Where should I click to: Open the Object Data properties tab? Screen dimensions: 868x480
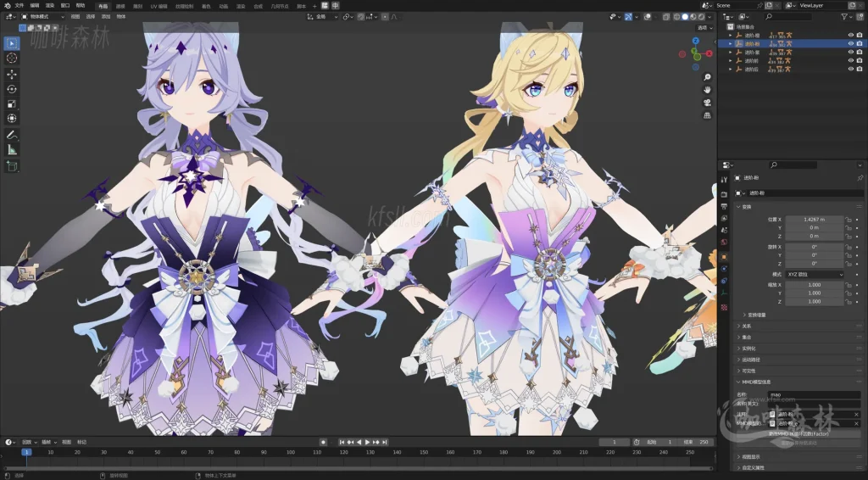724,293
